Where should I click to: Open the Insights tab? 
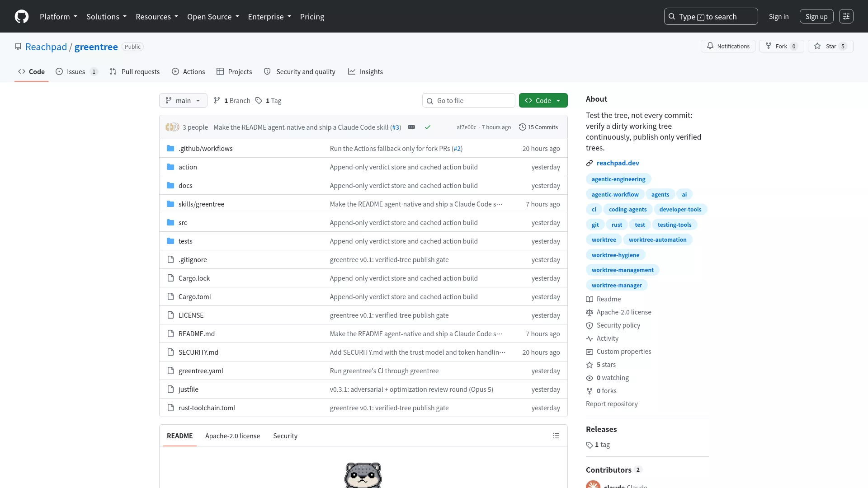(365, 71)
